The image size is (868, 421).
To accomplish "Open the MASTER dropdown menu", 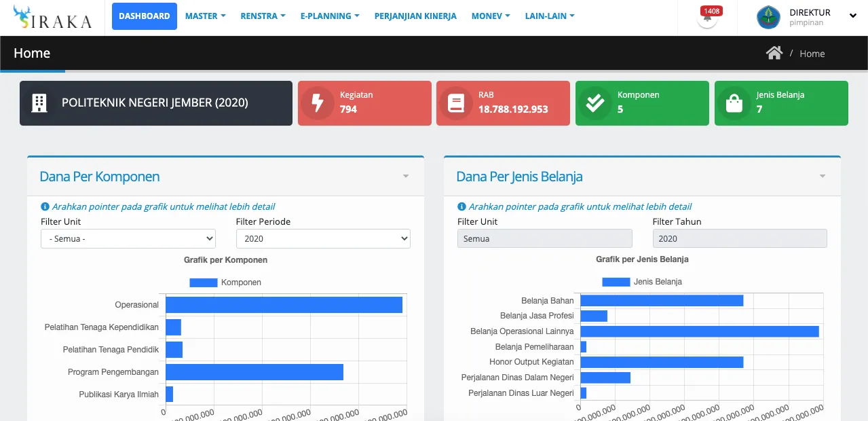I will click(206, 16).
